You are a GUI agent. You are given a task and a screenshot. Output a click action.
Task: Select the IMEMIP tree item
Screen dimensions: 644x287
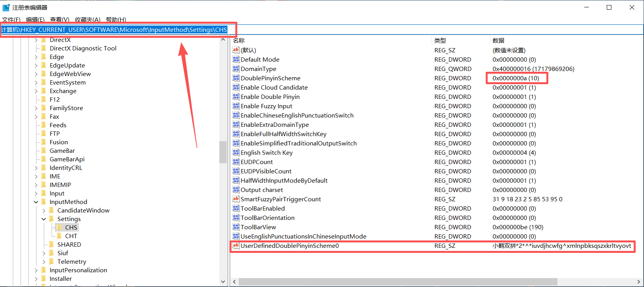click(x=60, y=185)
